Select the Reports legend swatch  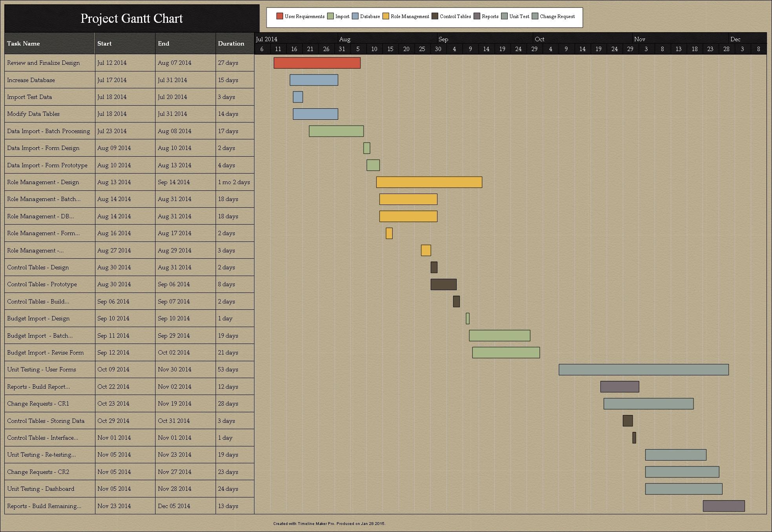(x=477, y=16)
